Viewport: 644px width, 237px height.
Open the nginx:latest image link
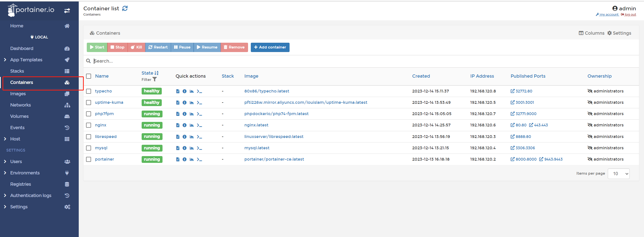256,125
